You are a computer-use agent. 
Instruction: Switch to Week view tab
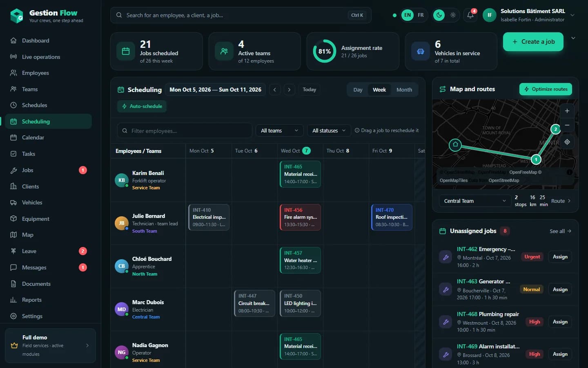379,90
